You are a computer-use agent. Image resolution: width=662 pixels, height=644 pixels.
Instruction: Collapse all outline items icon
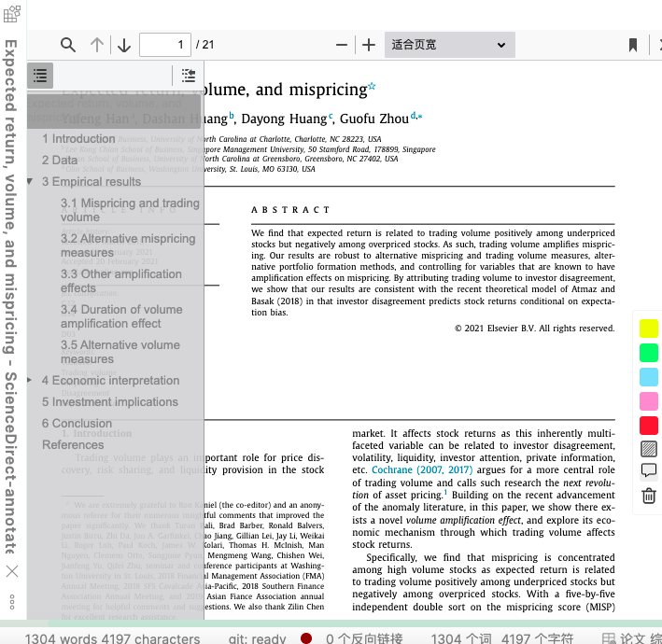189,76
